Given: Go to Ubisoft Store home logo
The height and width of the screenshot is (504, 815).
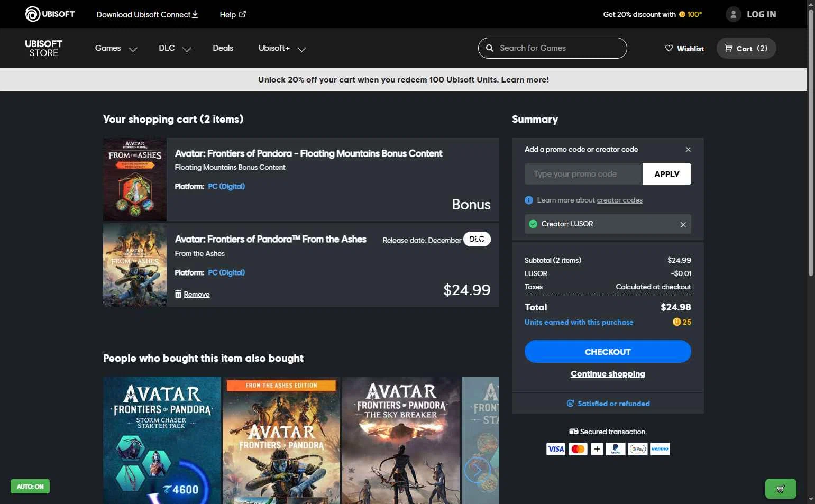Looking at the screenshot, I should pyautogui.click(x=44, y=48).
